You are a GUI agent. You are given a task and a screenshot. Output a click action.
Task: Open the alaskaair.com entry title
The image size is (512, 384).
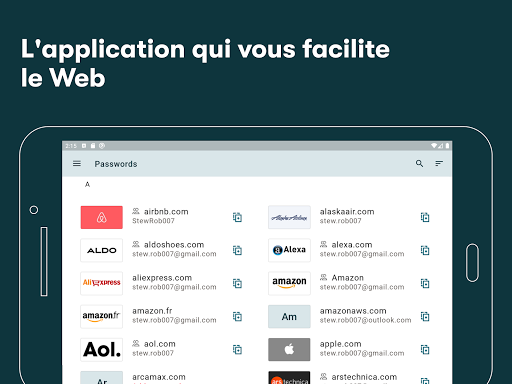[x=347, y=212]
